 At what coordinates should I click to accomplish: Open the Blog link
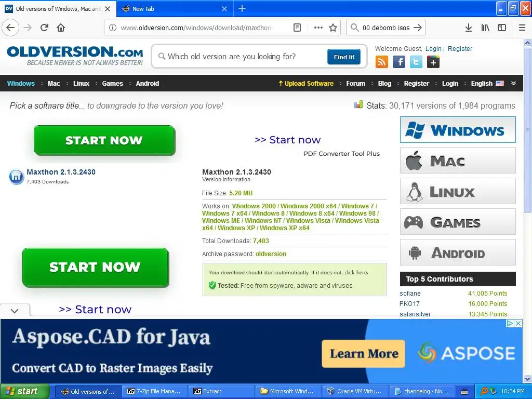click(384, 84)
